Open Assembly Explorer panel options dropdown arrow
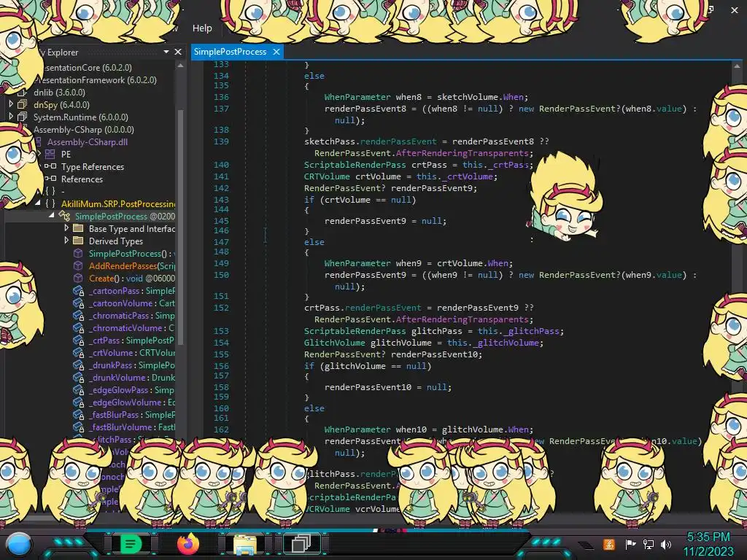The height and width of the screenshot is (560, 747). coord(166,52)
